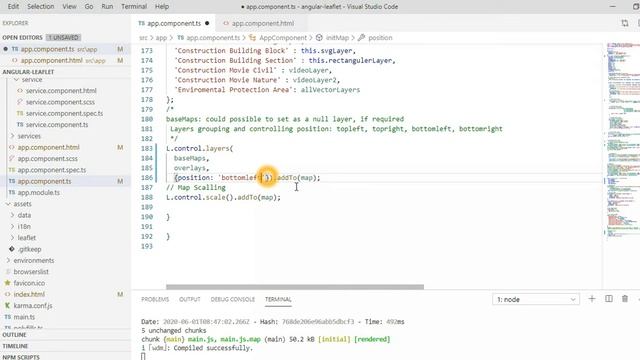Screen dimensions: 640x360
Task: Switch to app.component.html editor tab
Action: [x=262, y=23]
